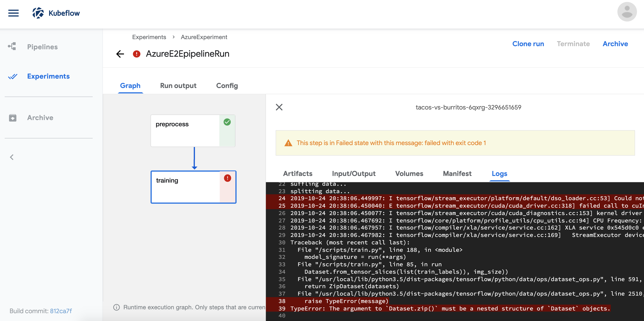This screenshot has height=321, width=644.
Task: Click the step name tacos-vs-burritos-6qxrg-3296651659
Action: click(x=468, y=107)
